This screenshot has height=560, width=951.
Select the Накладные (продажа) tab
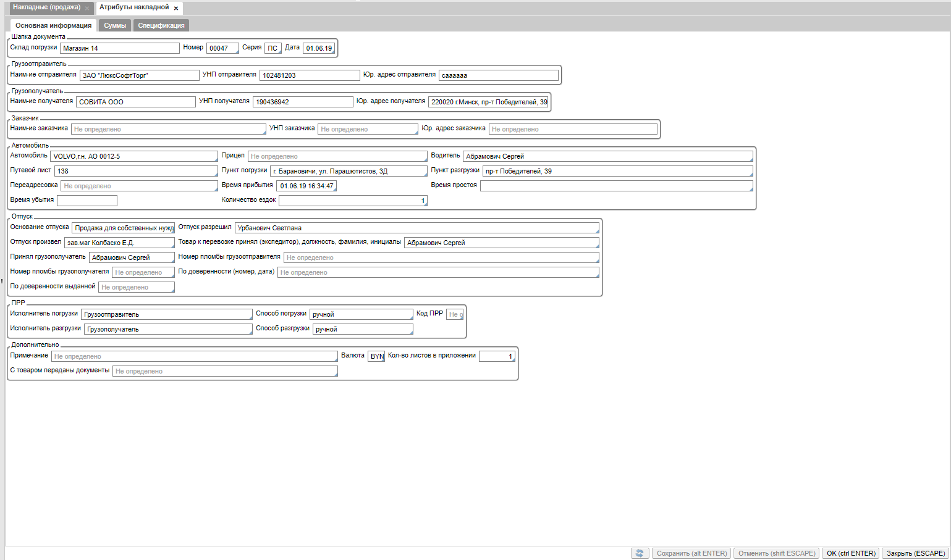tap(46, 7)
